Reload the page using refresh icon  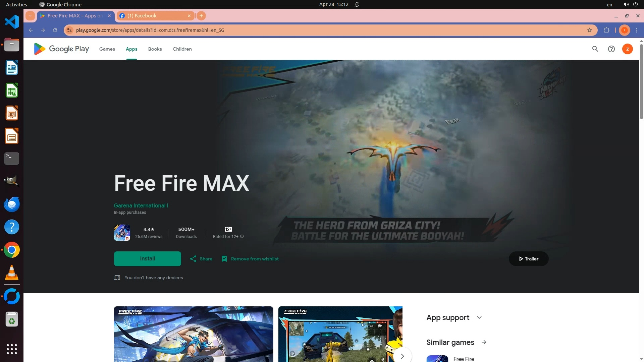[55, 30]
